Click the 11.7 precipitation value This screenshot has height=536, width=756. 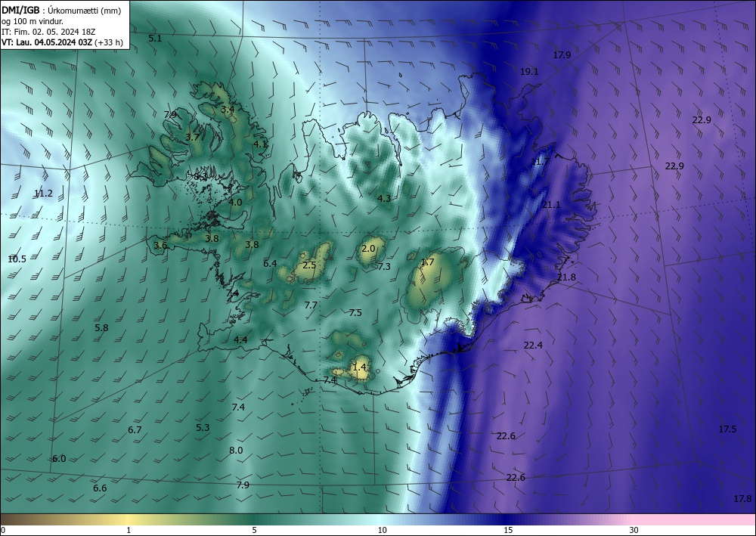[540, 162]
